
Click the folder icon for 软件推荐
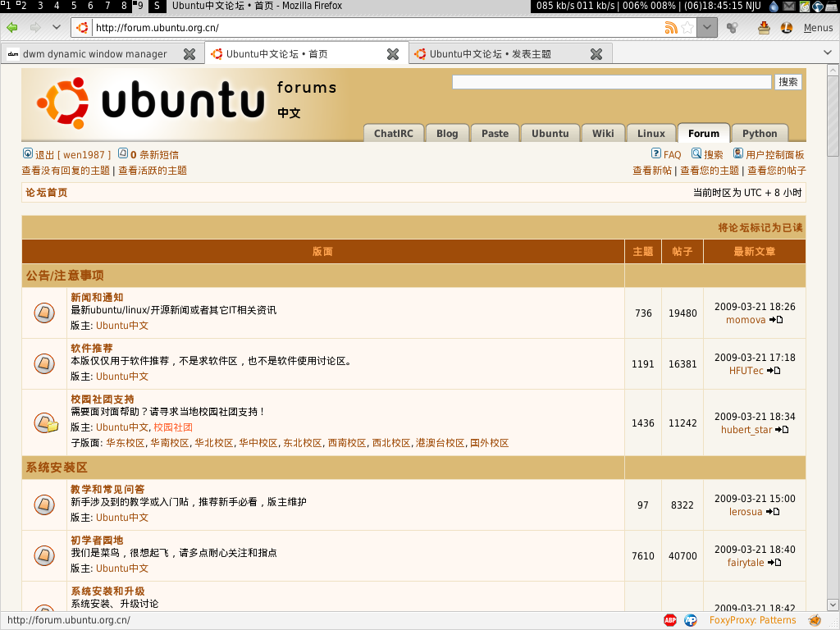click(x=44, y=363)
